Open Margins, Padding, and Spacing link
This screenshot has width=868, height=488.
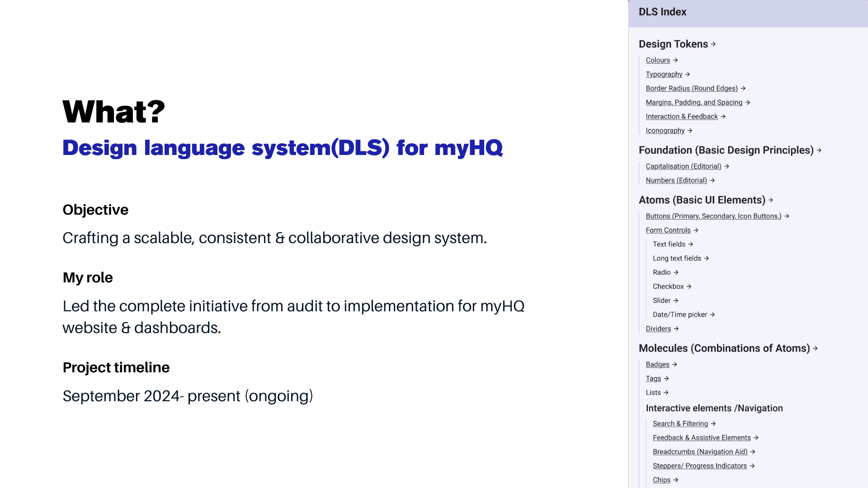[x=693, y=102]
